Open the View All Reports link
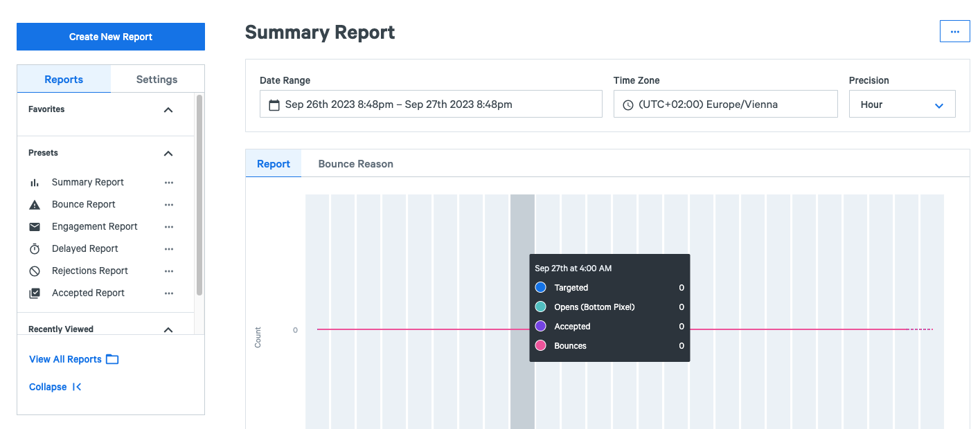This screenshot has height=429, width=980. (x=73, y=359)
